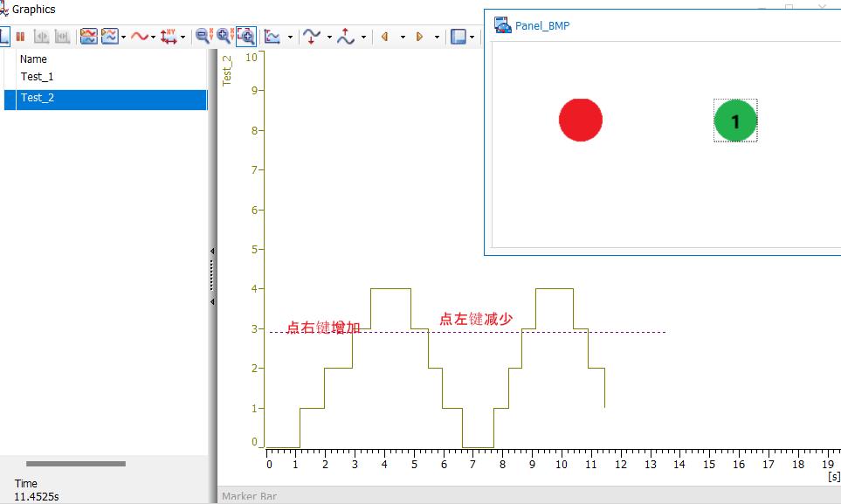Click the left orange arrow icon
This screenshot has width=841, height=504.
(384, 37)
